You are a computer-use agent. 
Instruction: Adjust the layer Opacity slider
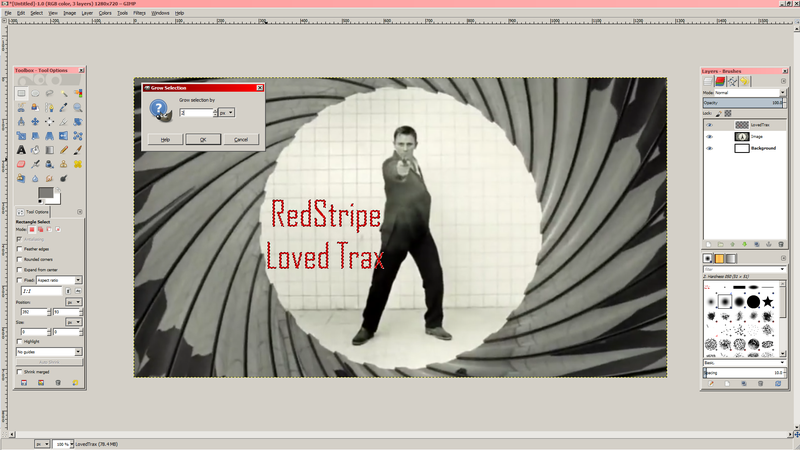click(743, 103)
